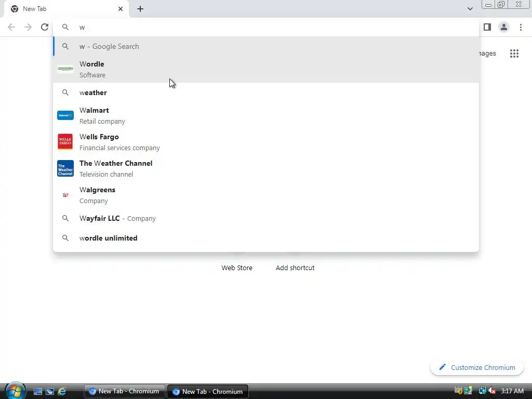
Task: Click the muted volume tray icon
Action: [492, 391]
